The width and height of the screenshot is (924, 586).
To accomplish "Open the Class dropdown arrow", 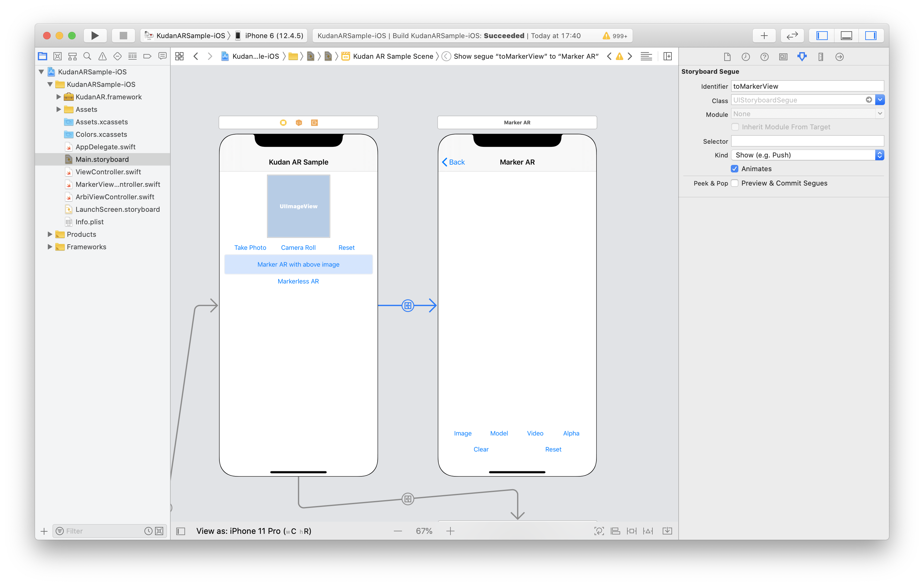I will 880,100.
